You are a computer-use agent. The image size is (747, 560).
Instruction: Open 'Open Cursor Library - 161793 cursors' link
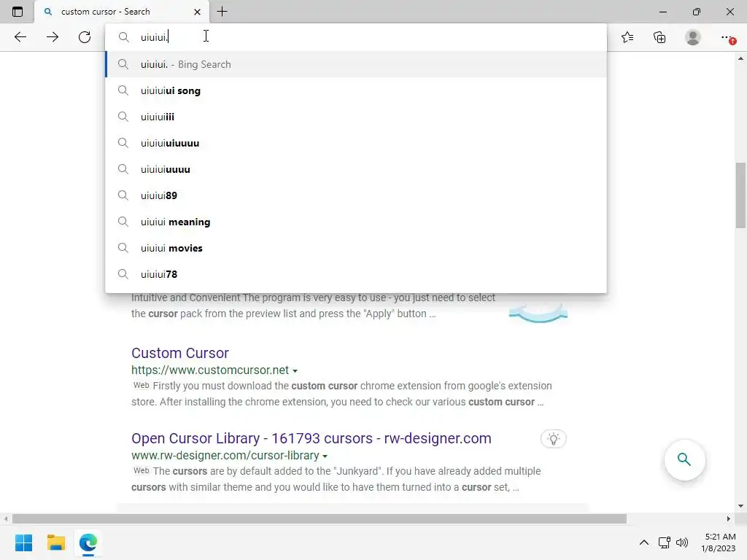[311, 438]
